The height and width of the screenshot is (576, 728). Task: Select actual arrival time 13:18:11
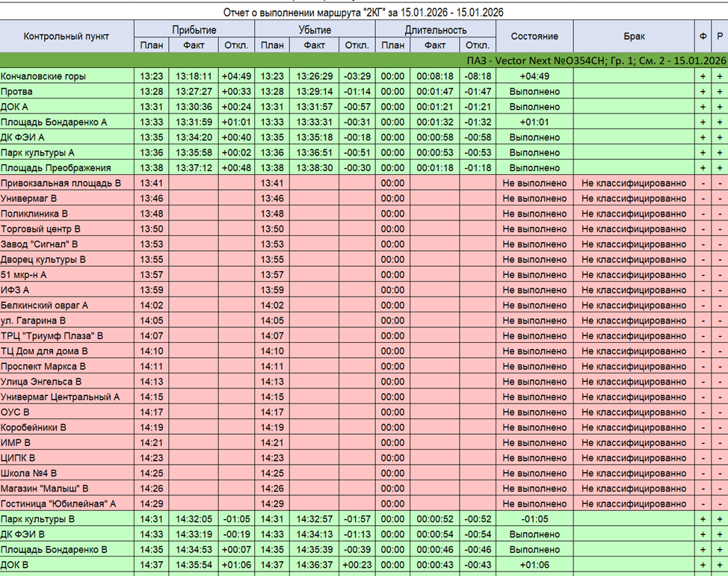194,76
